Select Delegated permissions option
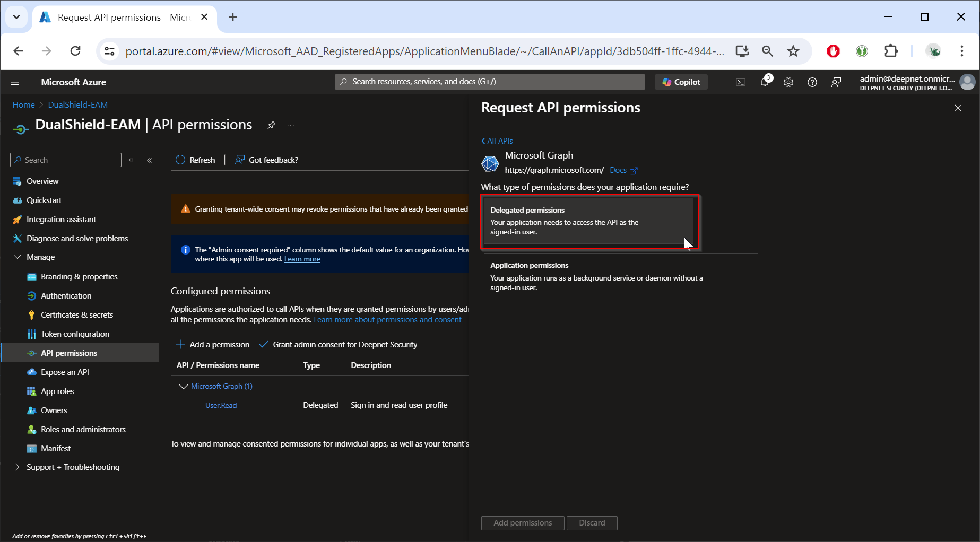Viewport: 980px width, 542px height. [x=588, y=221]
